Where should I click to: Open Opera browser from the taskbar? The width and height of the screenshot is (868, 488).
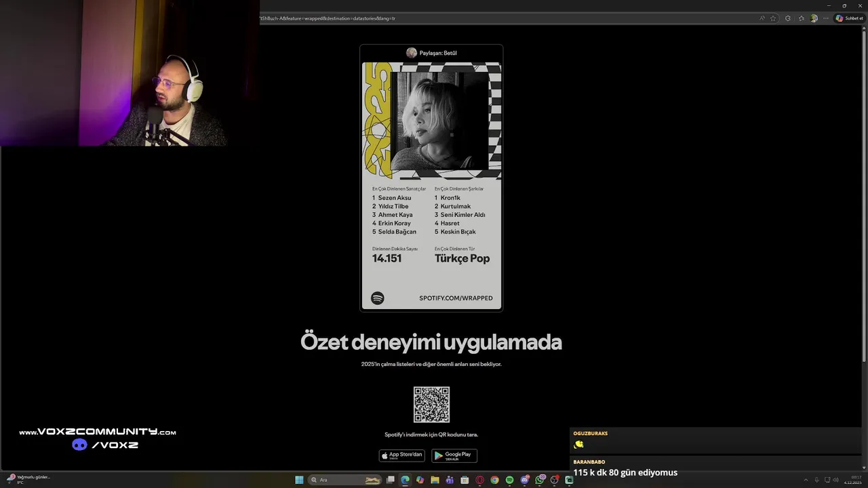(479, 480)
